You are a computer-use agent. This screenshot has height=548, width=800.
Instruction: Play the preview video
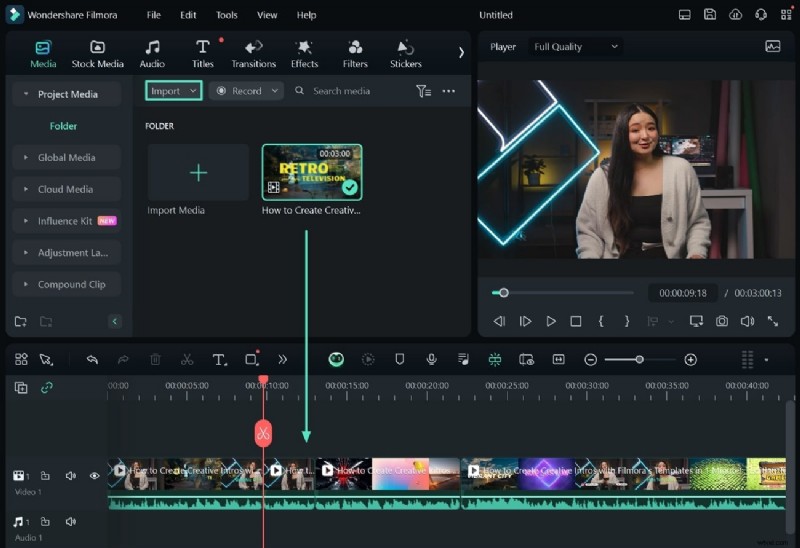[551, 321]
